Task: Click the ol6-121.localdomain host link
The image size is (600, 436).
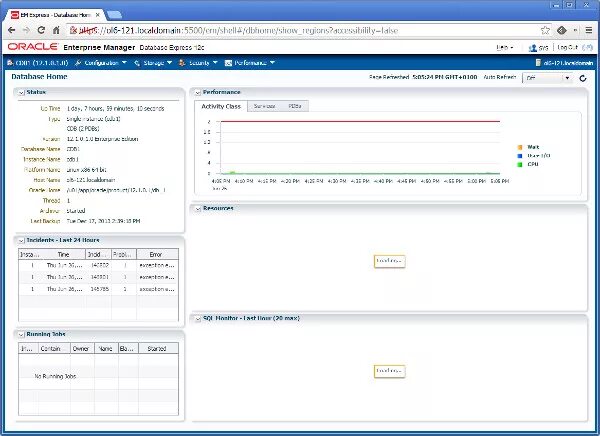Action: point(568,63)
